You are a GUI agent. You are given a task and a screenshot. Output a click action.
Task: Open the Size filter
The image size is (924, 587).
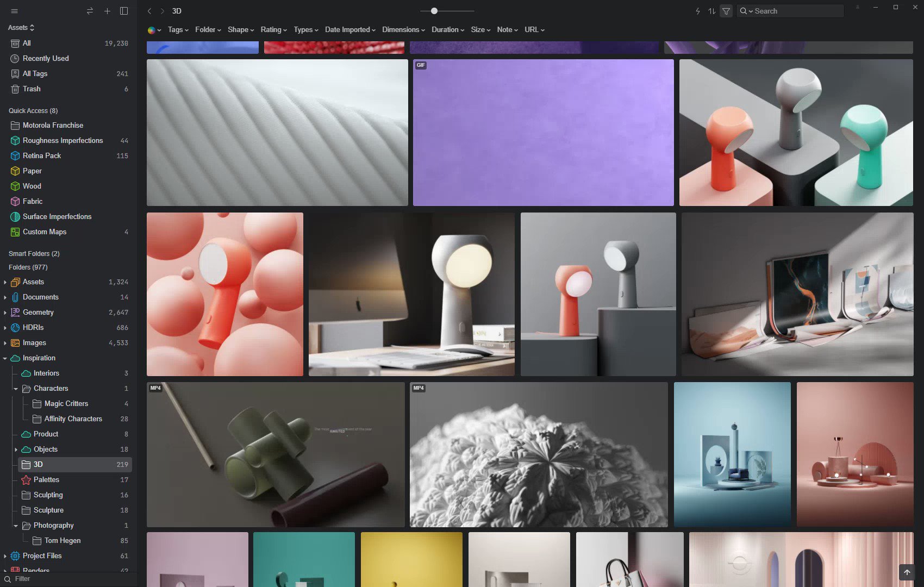480,30
